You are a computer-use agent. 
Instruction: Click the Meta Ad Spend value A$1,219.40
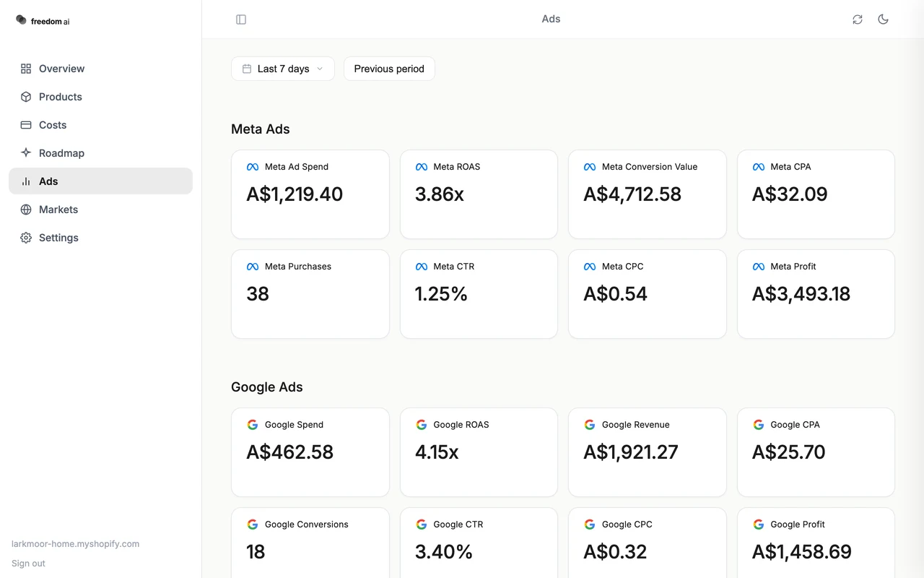(295, 194)
